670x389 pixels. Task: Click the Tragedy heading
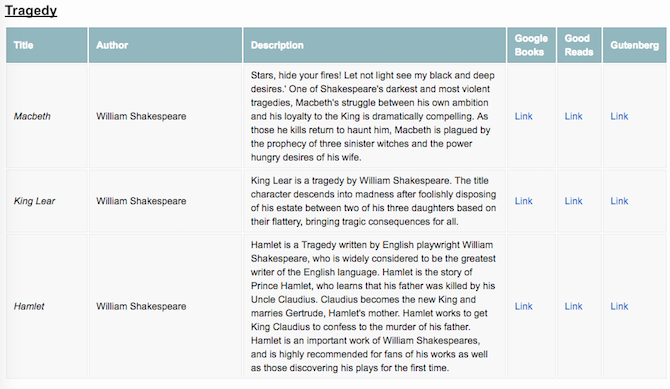(31, 10)
